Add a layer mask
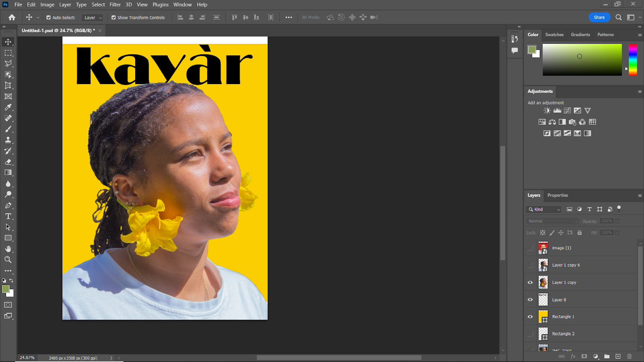 584,356
